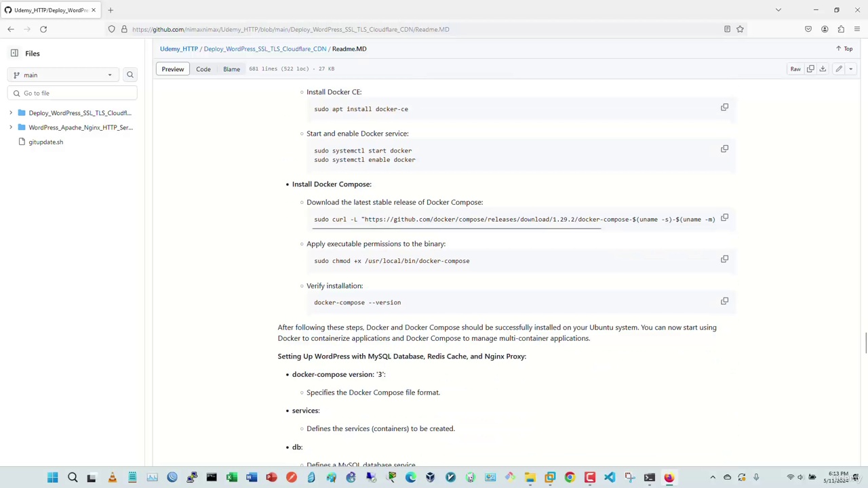Open the Extensions panel
The height and width of the screenshot is (488, 868).
tap(841, 29)
